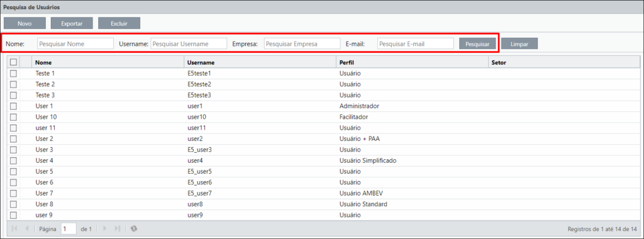Check the box for Teste 3 row

(x=14, y=95)
